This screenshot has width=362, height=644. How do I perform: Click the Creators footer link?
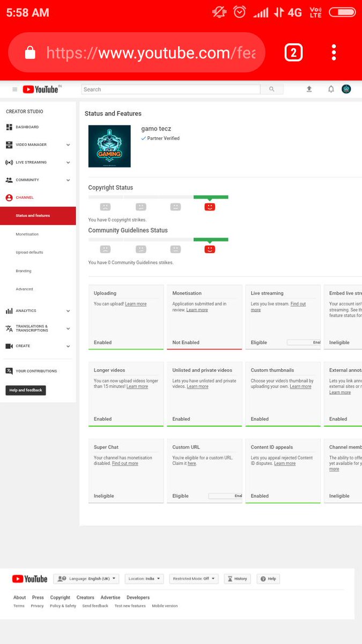(85, 597)
